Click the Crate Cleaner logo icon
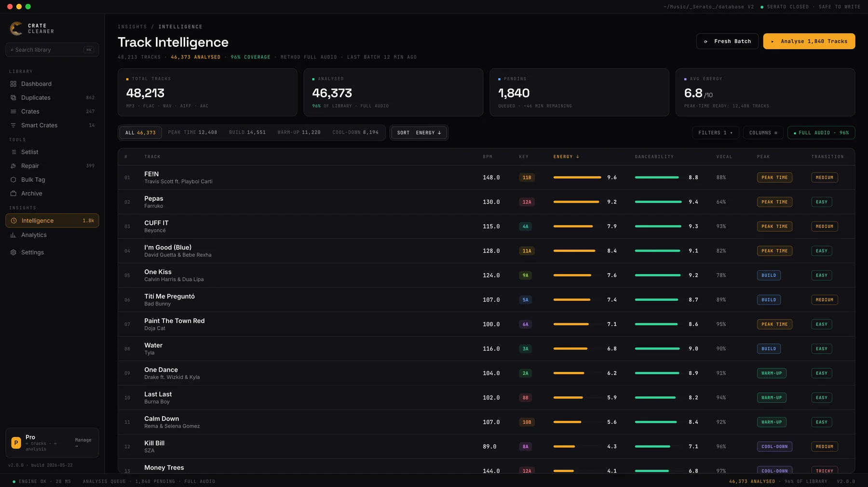This screenshot has width=868, height=487. pyautogui.click(x=16, y=28)
